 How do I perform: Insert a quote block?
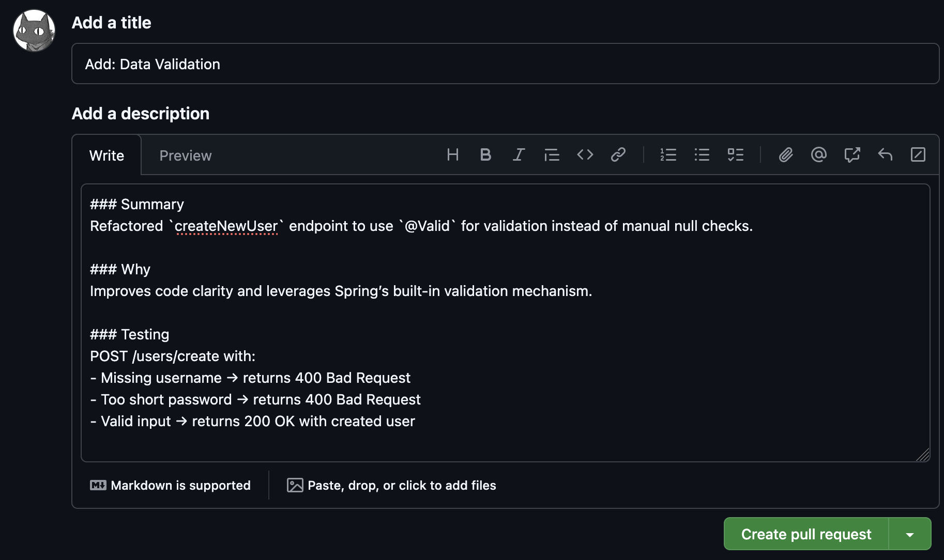[552, 155]
